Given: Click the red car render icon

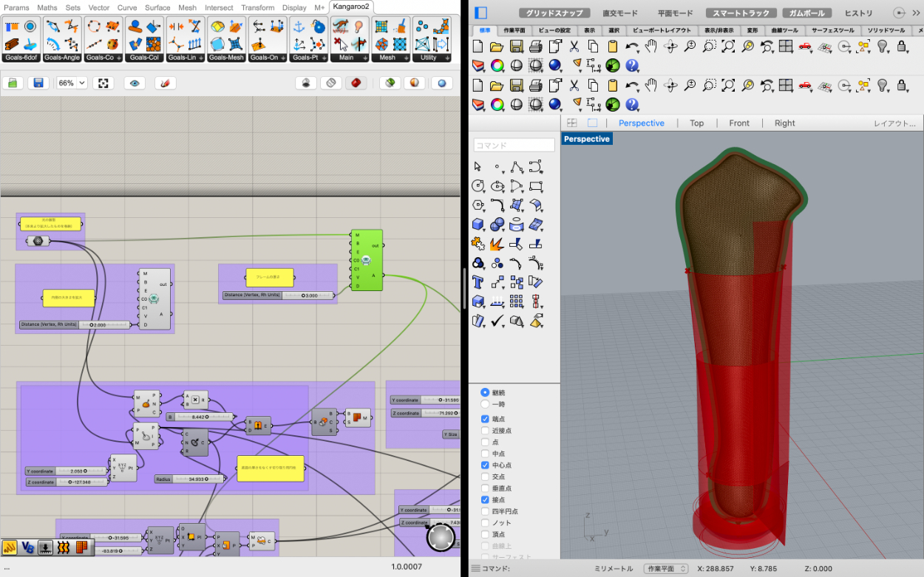Looking at the screenshot, I should click(x=805, y=46).
